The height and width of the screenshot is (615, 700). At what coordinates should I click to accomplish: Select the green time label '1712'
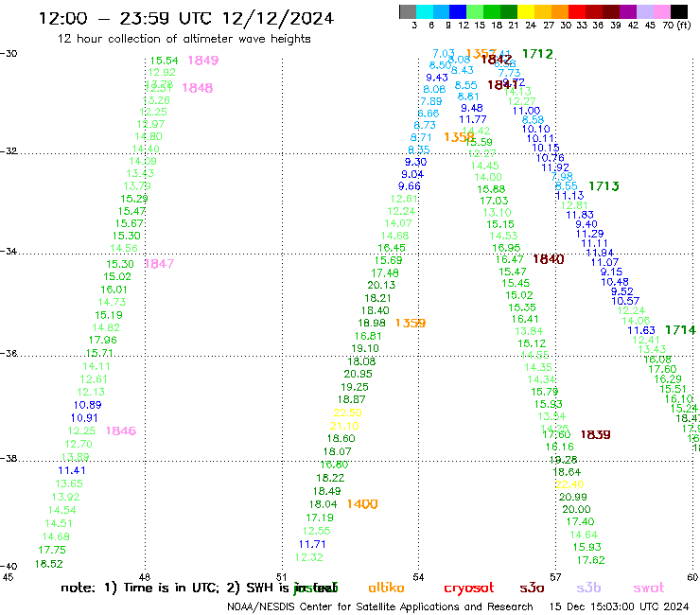tap(537, 54)
